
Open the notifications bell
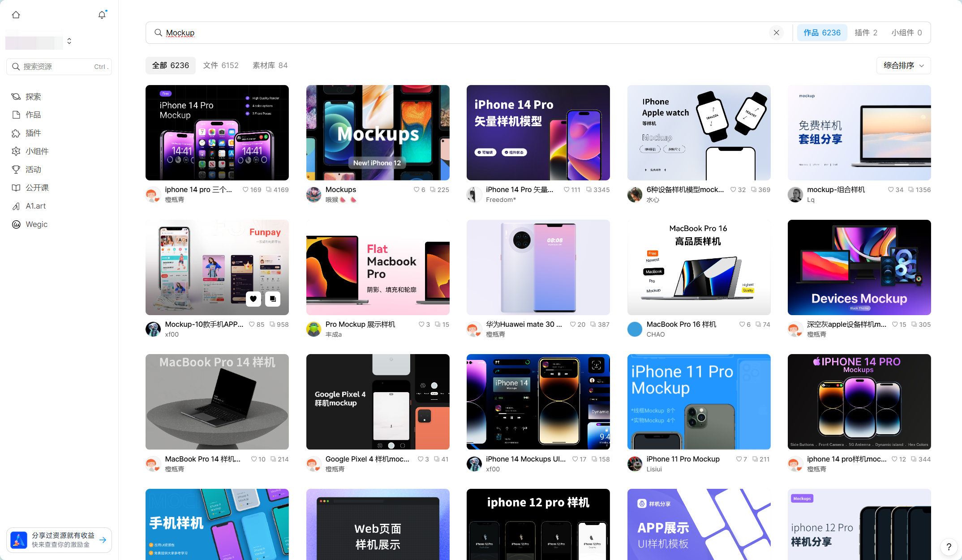(102, 15)
